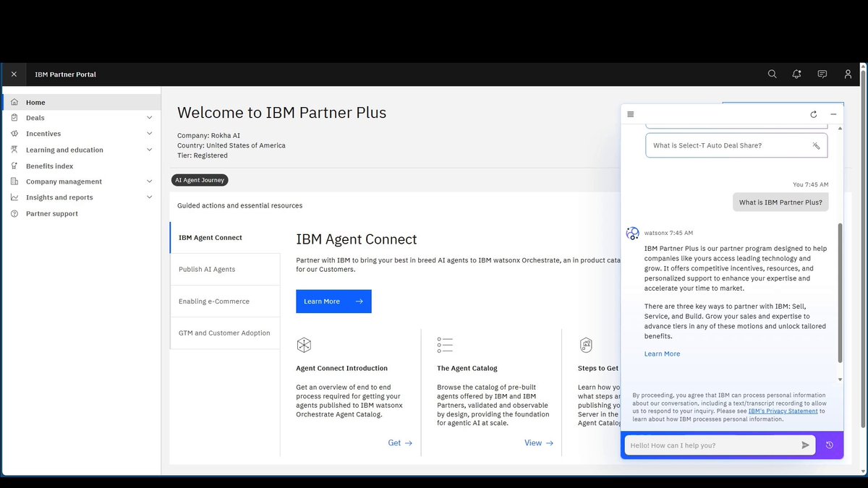
Task: Open chat history via the purple clock icon
Action: click(830, 445)
